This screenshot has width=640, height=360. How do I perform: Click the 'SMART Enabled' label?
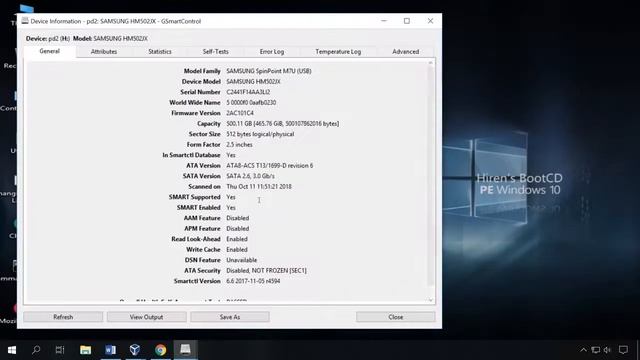198,207
